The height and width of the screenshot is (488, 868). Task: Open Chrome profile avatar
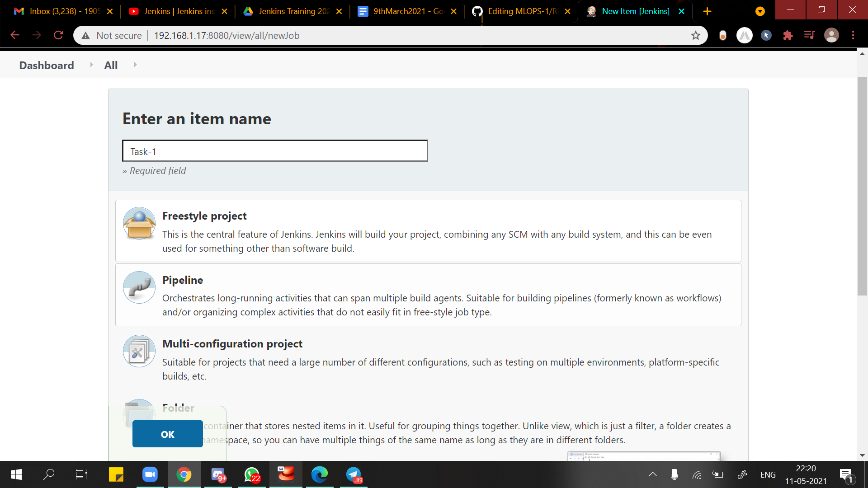tap(831, 35)
